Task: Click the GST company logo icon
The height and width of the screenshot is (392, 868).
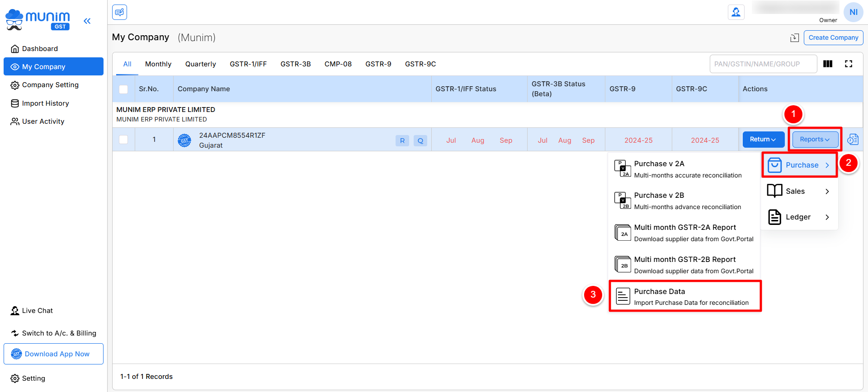Action: click(x=184, y=140)
